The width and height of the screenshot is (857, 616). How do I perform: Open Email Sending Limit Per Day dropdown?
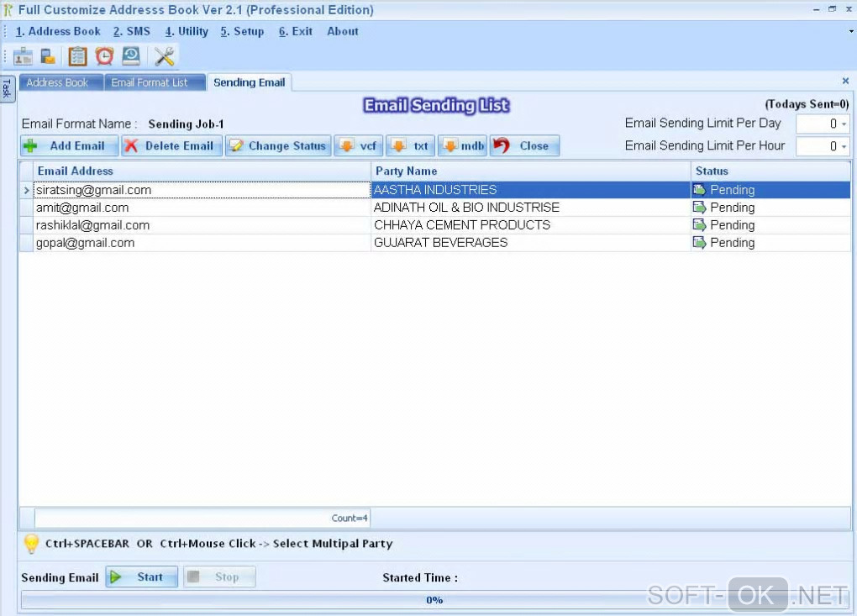click(844, 124)
